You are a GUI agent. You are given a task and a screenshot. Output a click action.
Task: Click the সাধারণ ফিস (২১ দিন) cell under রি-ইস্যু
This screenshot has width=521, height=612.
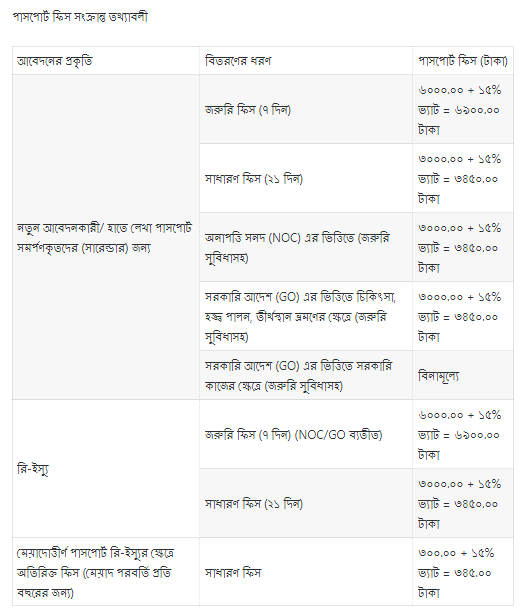306,503
